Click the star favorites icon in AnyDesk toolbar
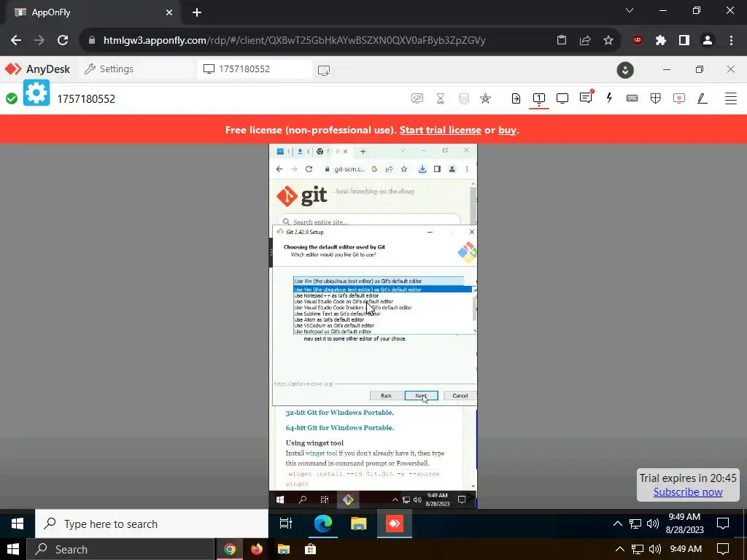 pyautogui.click(x=485, y=98)
